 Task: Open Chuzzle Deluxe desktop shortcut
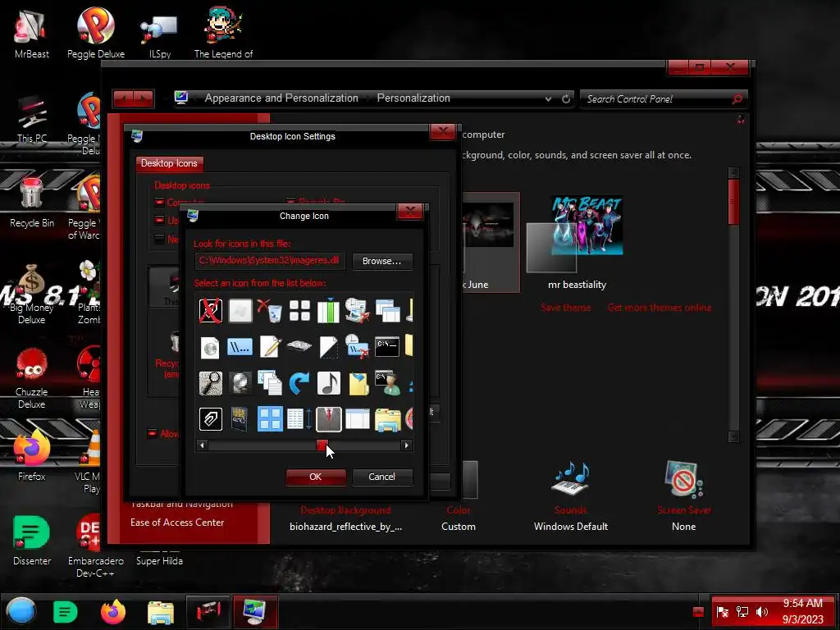pos(32,377)
